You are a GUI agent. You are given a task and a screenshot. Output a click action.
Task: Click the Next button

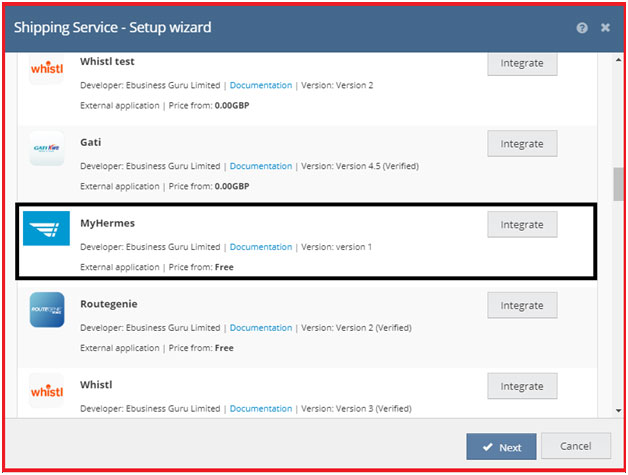pyautogui.click(x=501, y=447)
